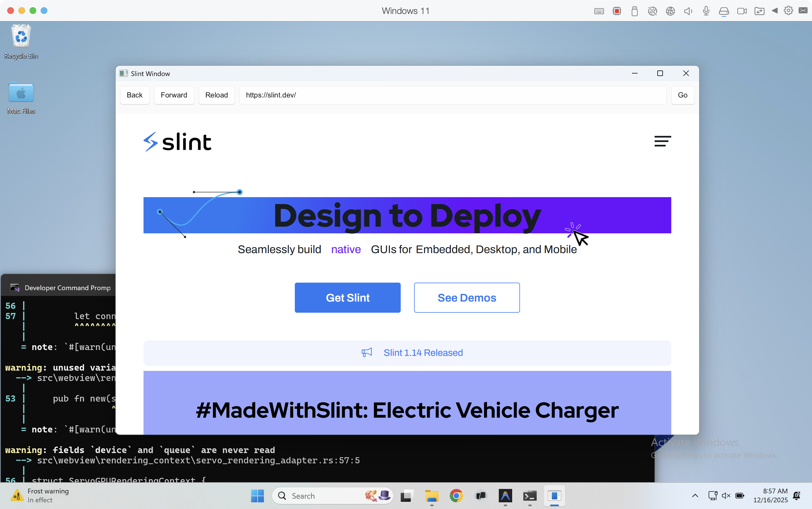Open the hamburger navigation menu on the Slint page

tap(662, 141)
